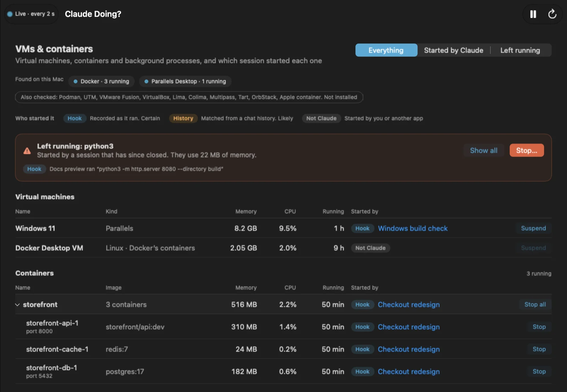Suspend the Windows 11 virtual machine
Image resolution: width=567 pixels, height=392 pixels.
pyautogui.click(x=533, y=228)
